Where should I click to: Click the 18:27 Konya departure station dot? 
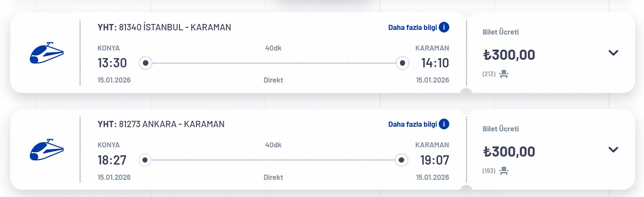[x=145, y=160]
